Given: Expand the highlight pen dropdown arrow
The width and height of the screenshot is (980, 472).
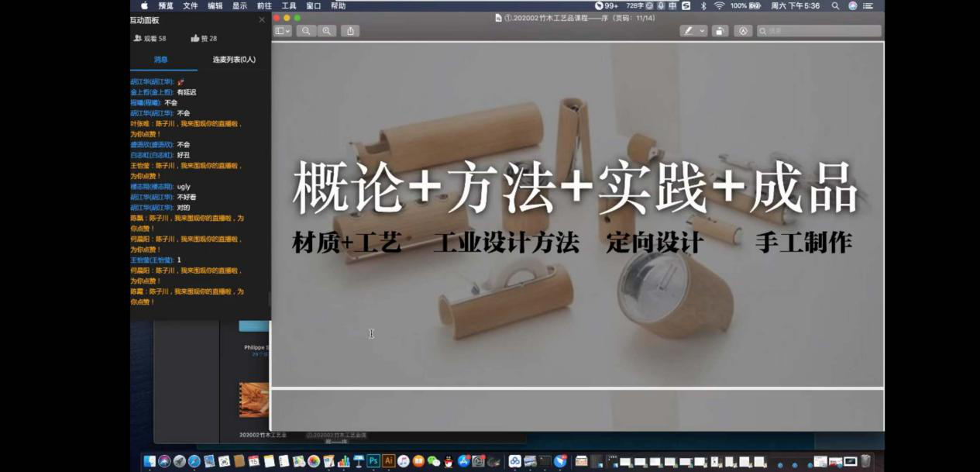Looking at the screenshot, I should (703, 31).
